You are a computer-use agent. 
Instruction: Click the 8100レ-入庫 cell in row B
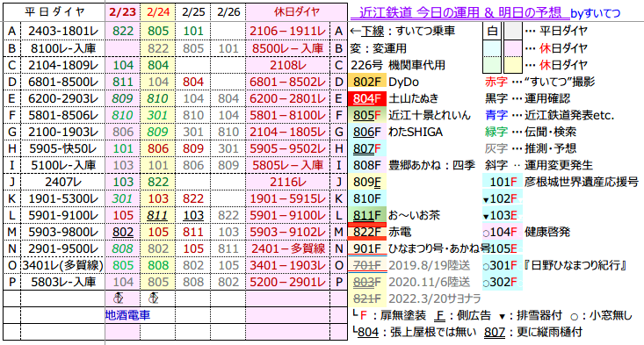coord(63,48)
